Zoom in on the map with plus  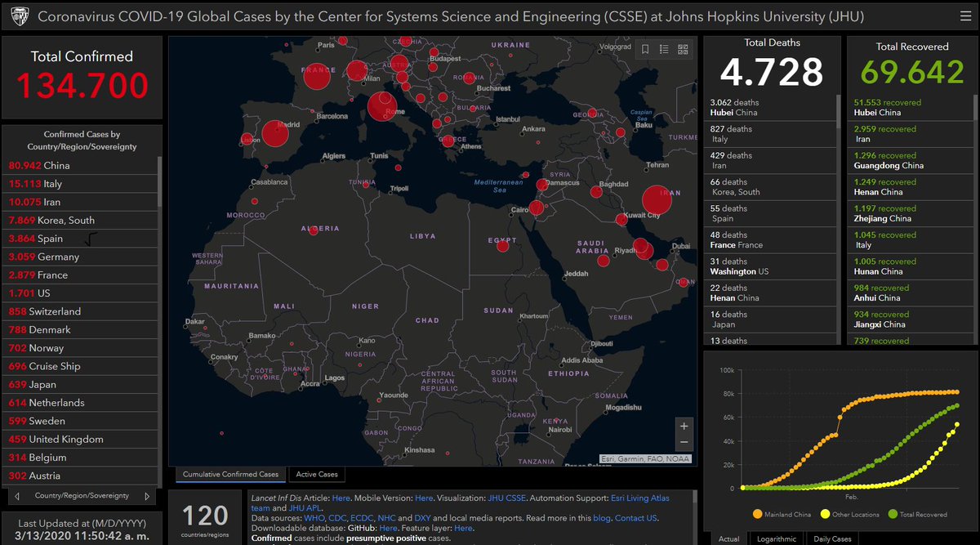pos(684,426)
